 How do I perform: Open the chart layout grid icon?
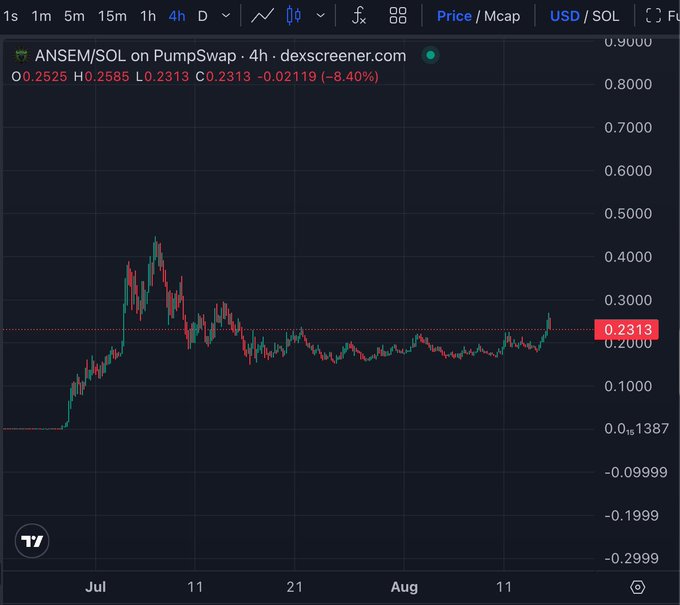click(x=398, y=16)
